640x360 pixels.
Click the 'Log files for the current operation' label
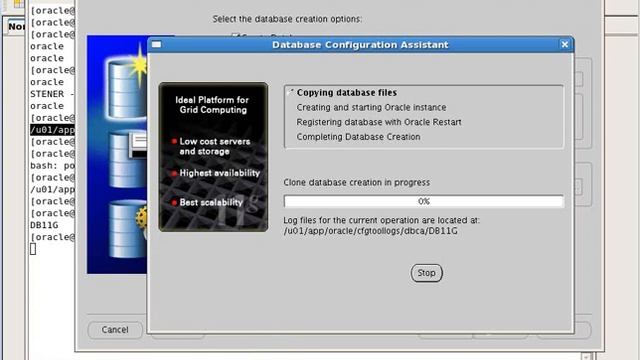coord(381,220)
